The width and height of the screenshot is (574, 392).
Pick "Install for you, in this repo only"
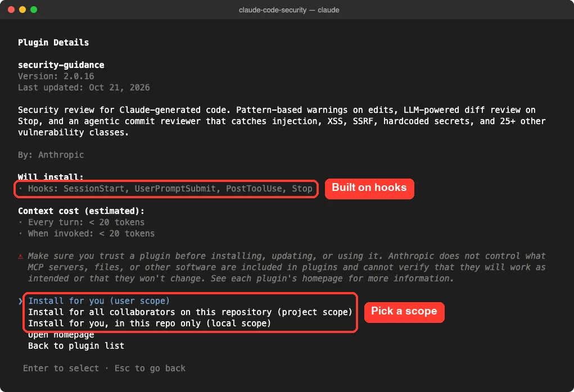click(x=150, y=323)
